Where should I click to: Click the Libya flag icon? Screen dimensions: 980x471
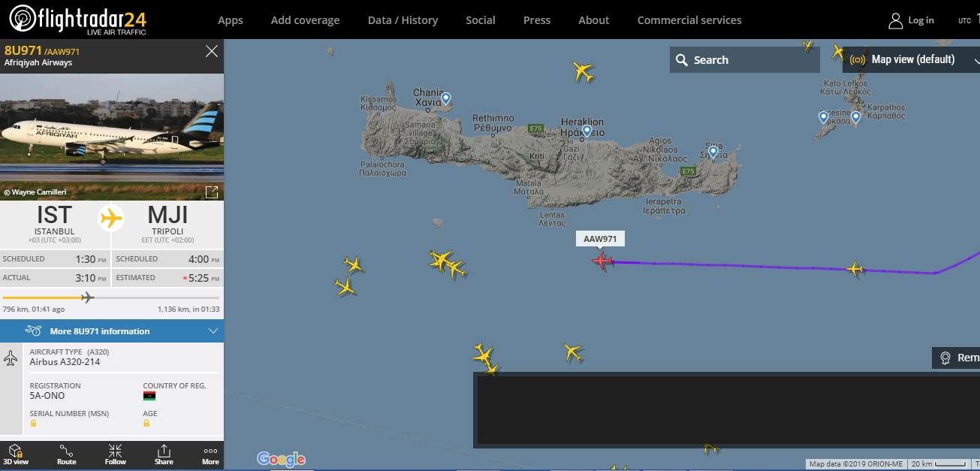[149, 395]
